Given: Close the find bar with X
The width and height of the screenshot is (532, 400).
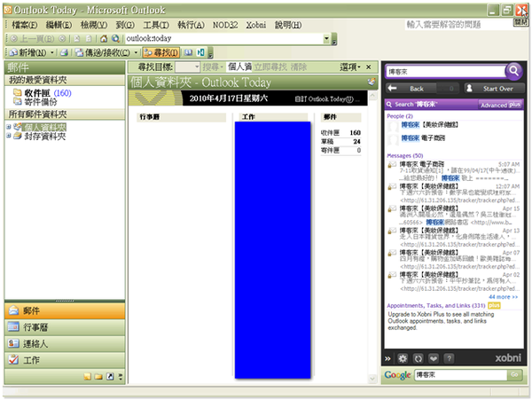Looking at the screenshot, I should pos(369,67).
